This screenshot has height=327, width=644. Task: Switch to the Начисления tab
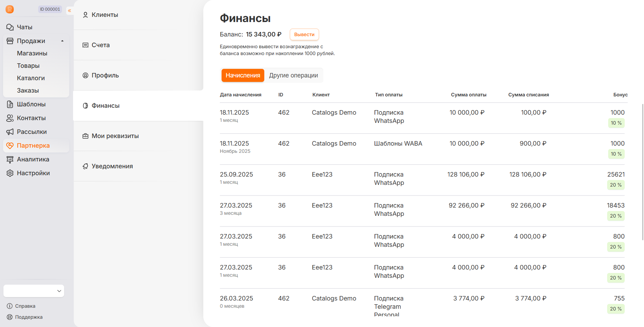(x=243, y=75)
